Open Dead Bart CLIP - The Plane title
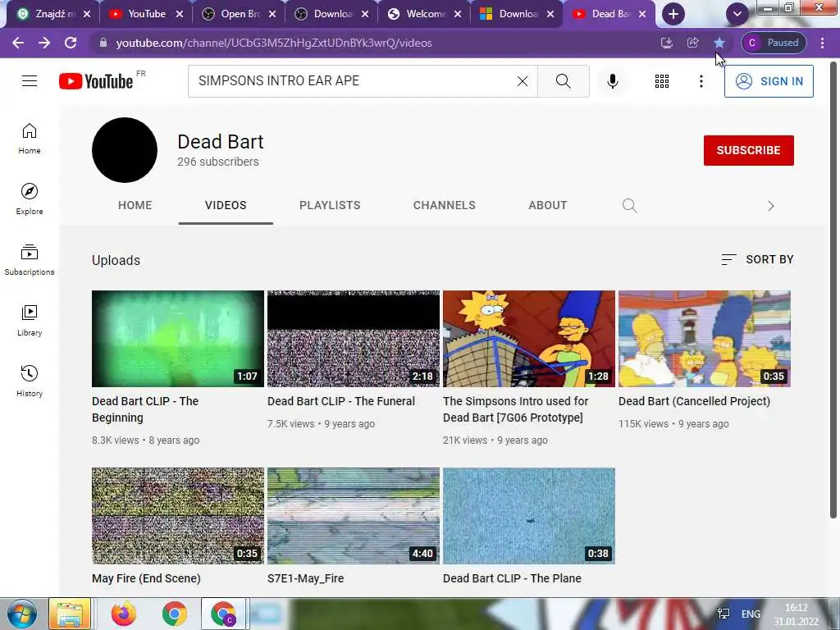The image size is (840, 630). click(x=512, y=578)
